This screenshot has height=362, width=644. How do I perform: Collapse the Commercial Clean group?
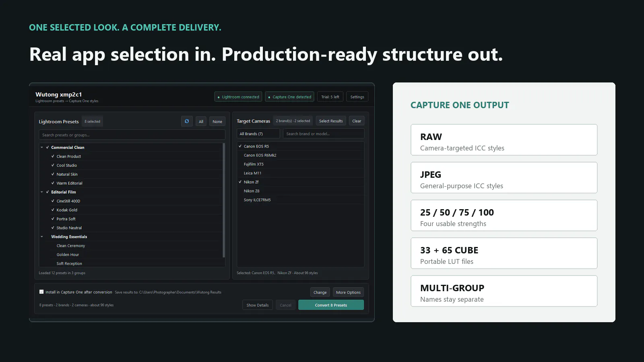(x=42, y=147)
